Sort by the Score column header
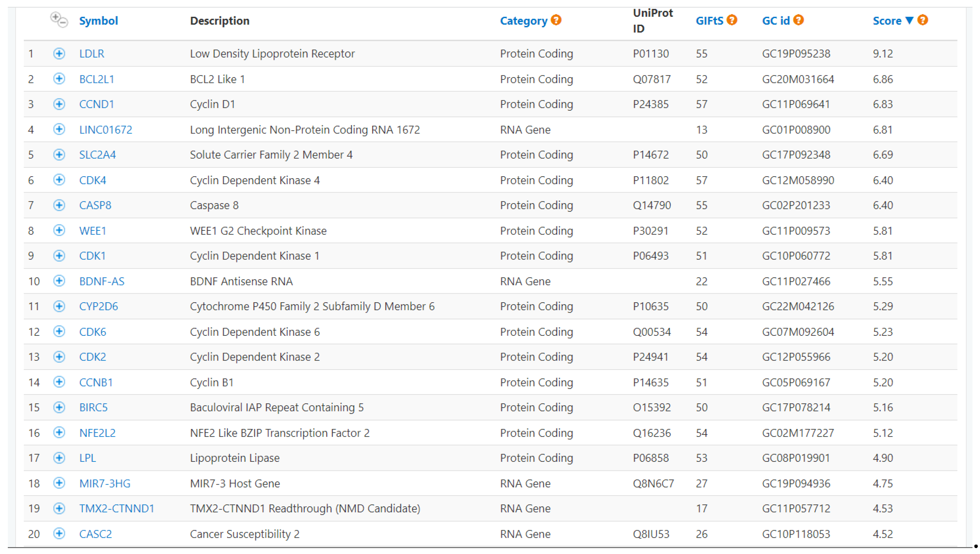980x554 pixels. [x=887, y=21]
